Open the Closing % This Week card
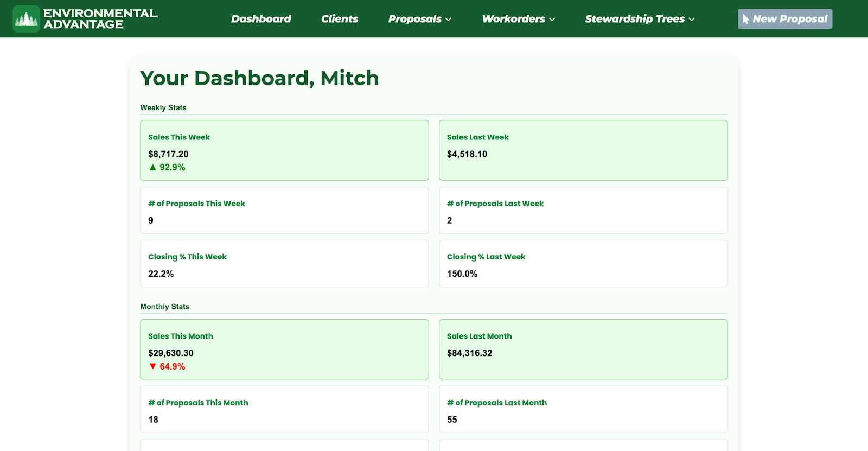868x451 pixels. [284, 264]
